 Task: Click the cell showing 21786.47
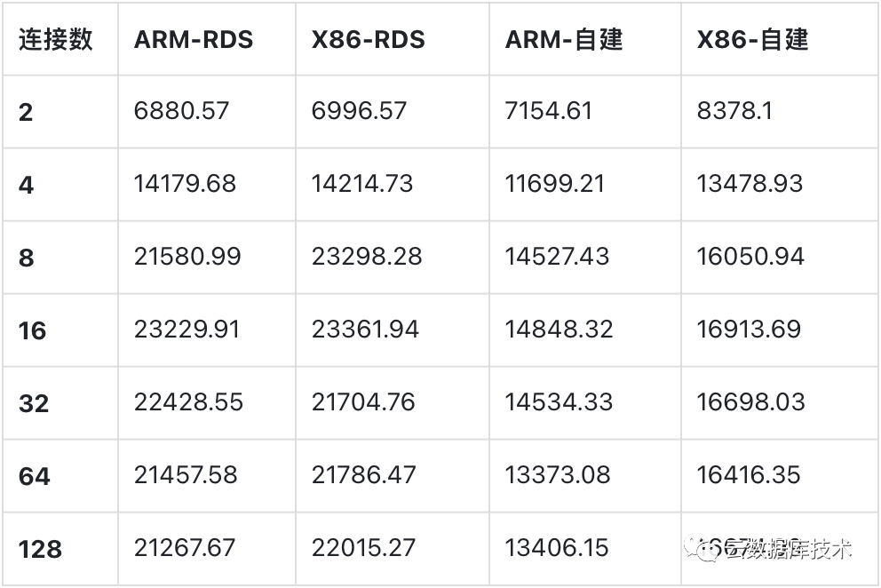363,475
